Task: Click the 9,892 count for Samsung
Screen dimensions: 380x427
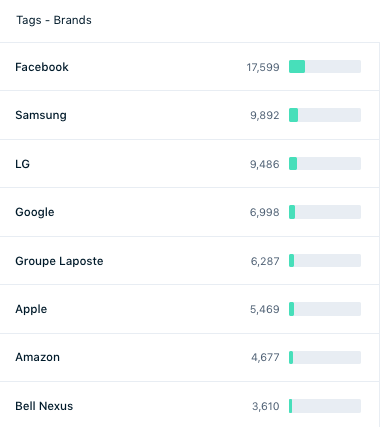Action: point(265,115)
